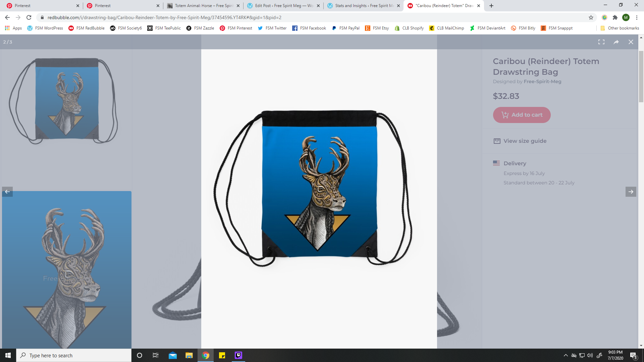Open the FSM Etsy bookmark
644x362 pixels.
tap(377, 28)
